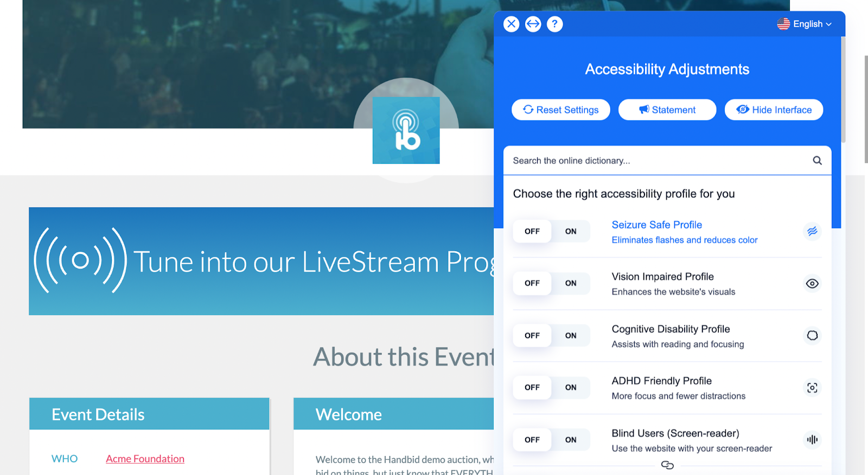Viewport: 868px width, 475px height.
Task: Turn OFF the Cognitive Disability Profile
Action: (532, 336)
